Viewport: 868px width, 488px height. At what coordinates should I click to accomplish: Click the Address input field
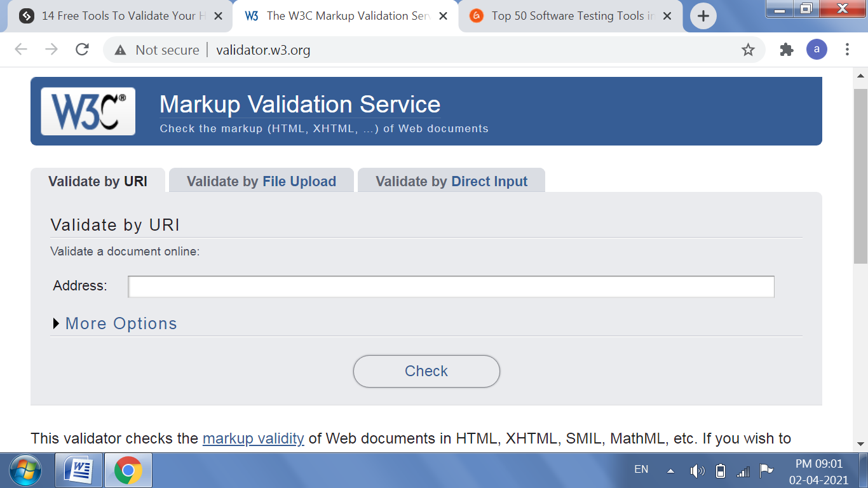[x=451, y=287]
